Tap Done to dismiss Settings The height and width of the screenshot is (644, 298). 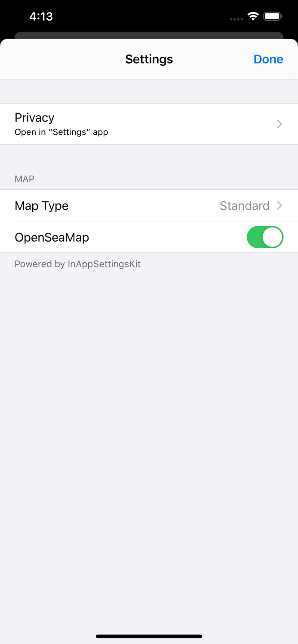point(268,59)
